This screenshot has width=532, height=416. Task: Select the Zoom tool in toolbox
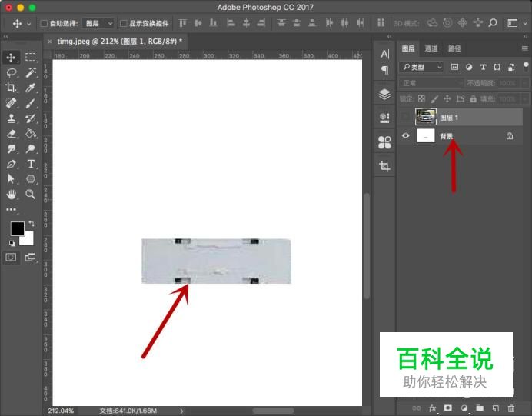31,194
